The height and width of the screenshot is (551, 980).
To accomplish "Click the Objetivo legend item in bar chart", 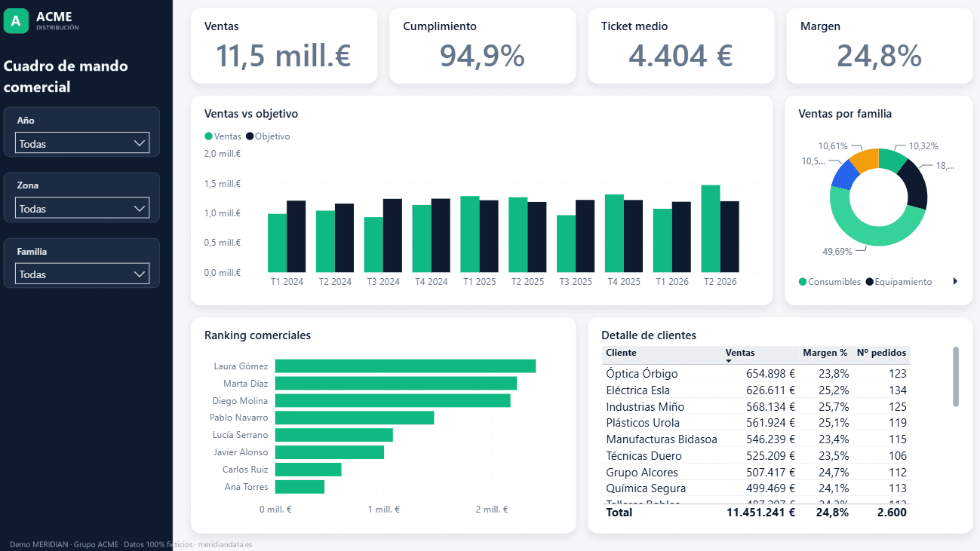I will [x=269, y=136].
